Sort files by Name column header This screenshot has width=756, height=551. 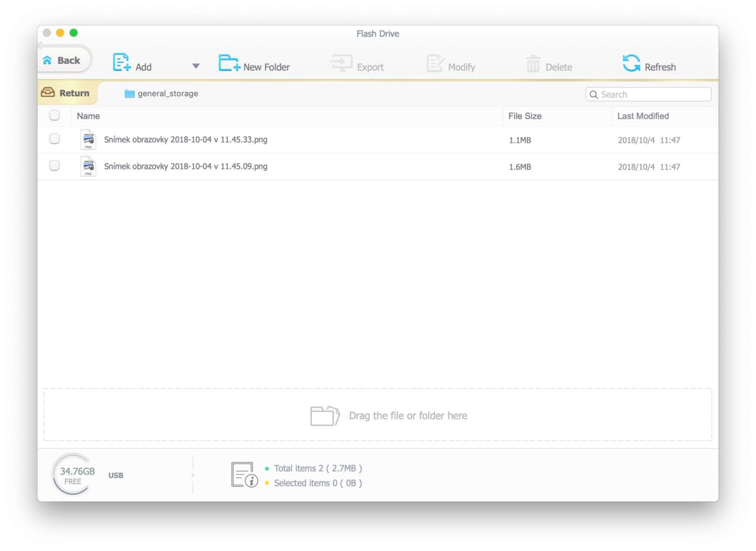[88, 116]
